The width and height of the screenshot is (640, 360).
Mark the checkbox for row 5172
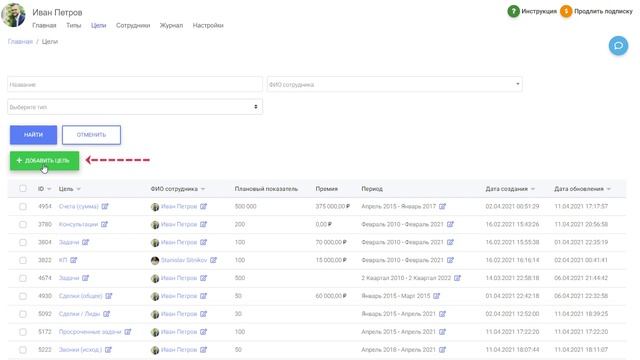pos(23,332)
